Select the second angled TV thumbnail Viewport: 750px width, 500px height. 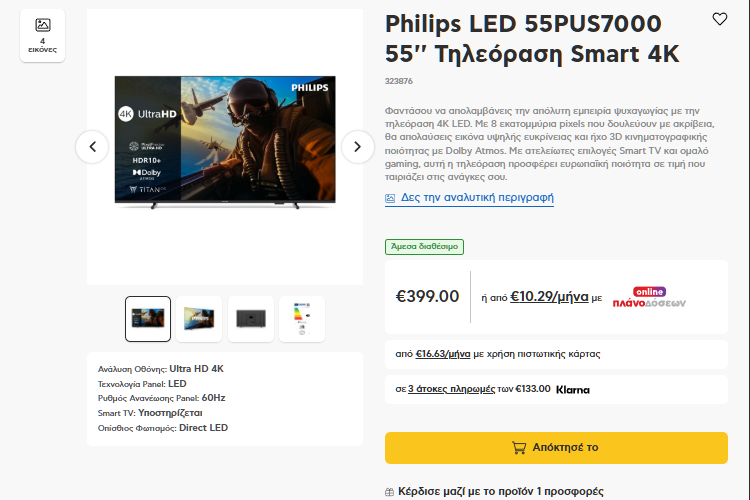199,319
